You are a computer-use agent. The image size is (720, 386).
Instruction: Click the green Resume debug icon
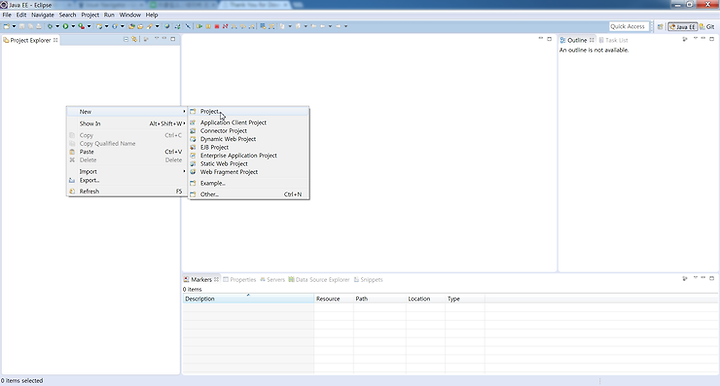coord(199,26)
